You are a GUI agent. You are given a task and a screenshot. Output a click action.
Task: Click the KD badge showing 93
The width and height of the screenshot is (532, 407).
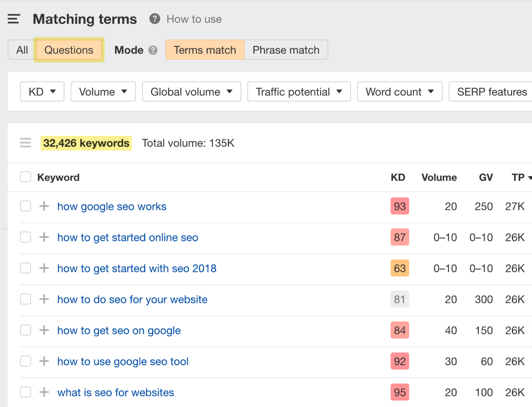400,206
